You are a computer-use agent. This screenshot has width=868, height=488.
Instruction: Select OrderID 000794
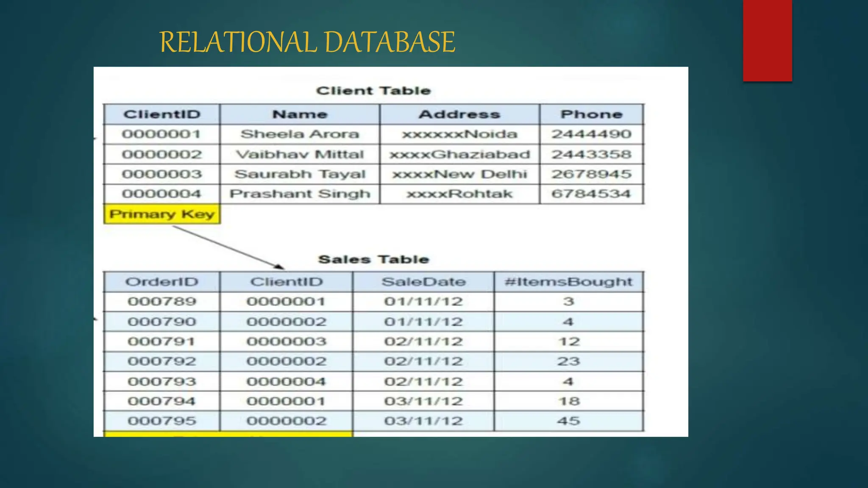click(x=161, y=401)
